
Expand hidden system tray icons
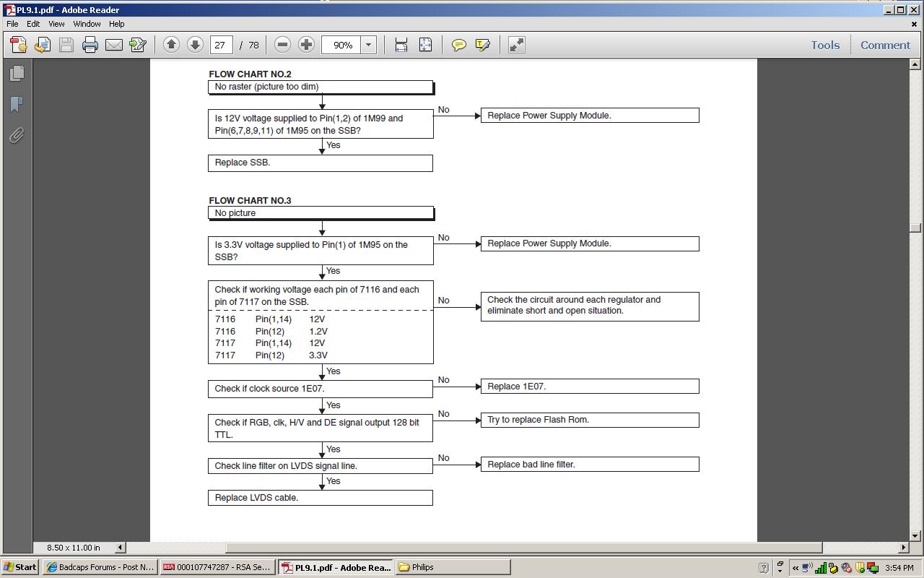(796, 568)
